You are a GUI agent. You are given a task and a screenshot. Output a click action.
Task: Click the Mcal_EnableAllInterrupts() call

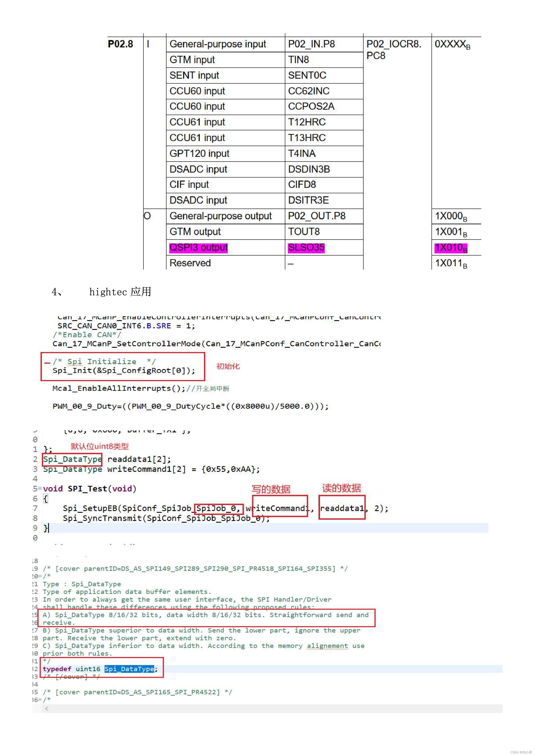(x=119, y=388)
